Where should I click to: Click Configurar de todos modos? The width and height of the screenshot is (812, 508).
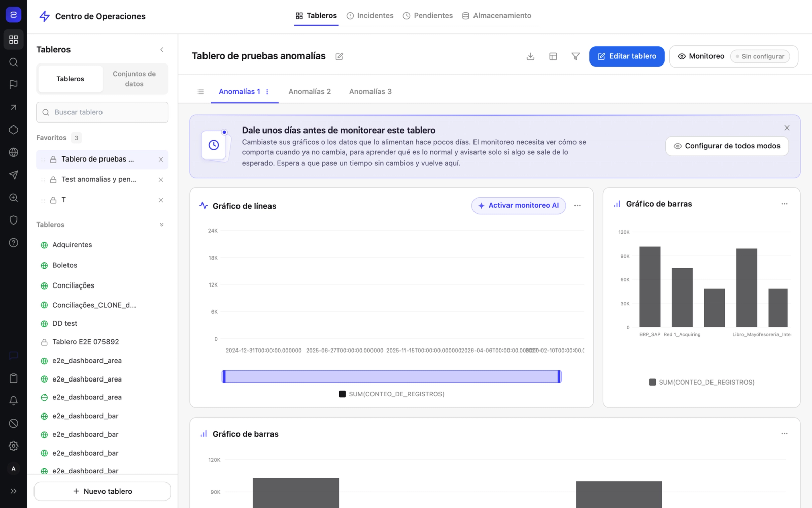pos(727,146)
